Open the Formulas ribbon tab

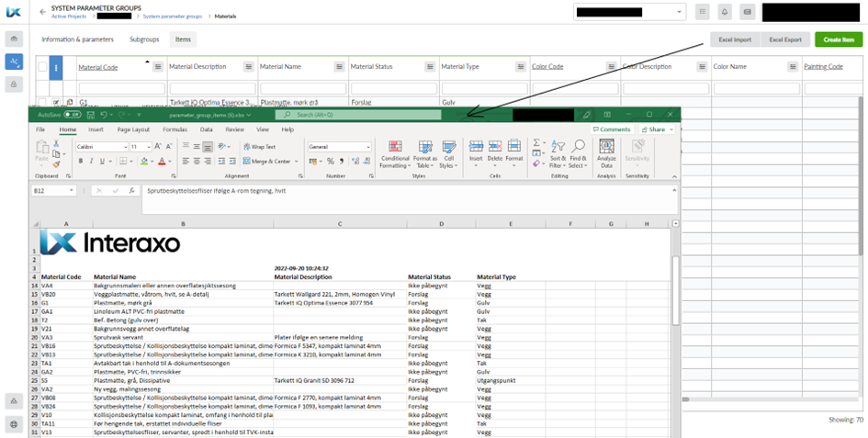(175, 129)
